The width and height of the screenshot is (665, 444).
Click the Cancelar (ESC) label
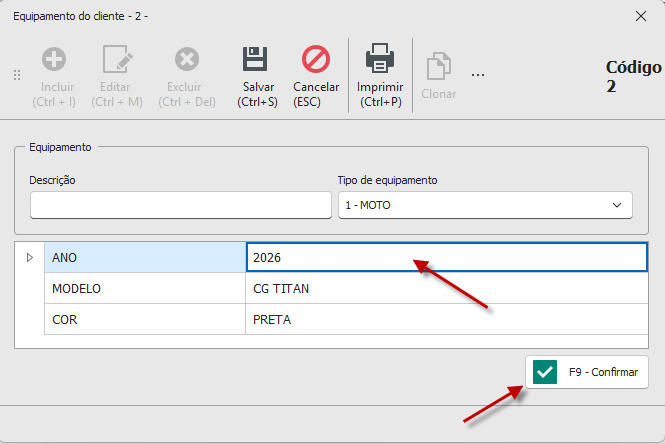316,94
